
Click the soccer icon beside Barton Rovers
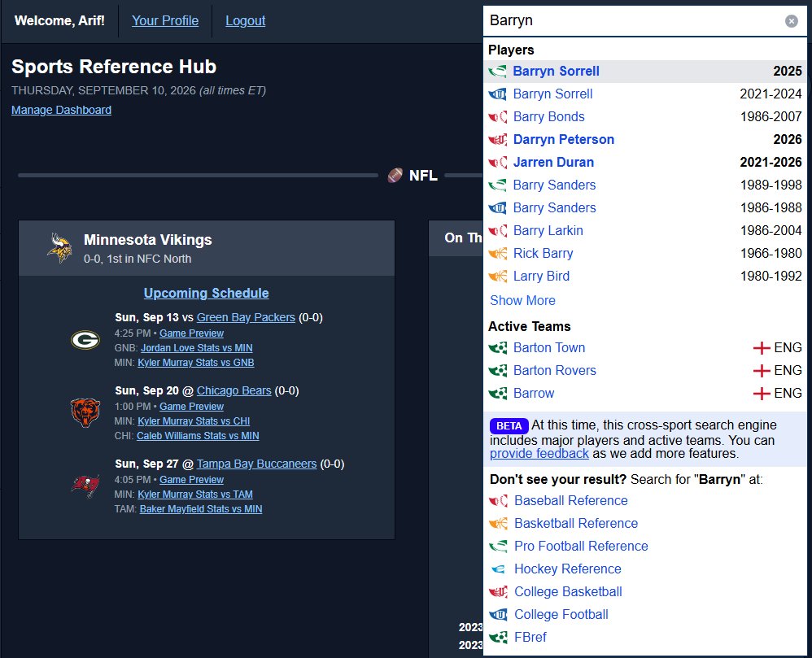(x=498, y=371)
